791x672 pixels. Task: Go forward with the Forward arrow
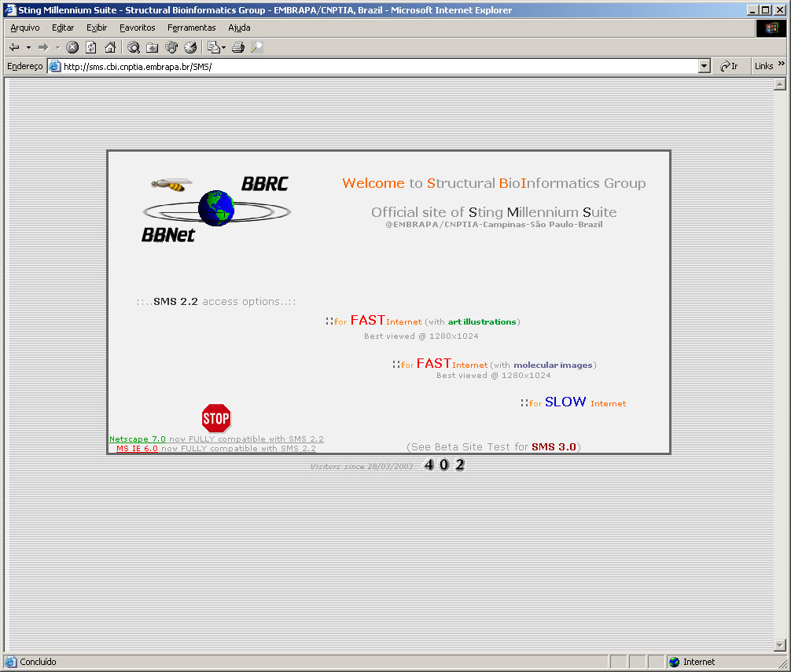tap(43, 47)
